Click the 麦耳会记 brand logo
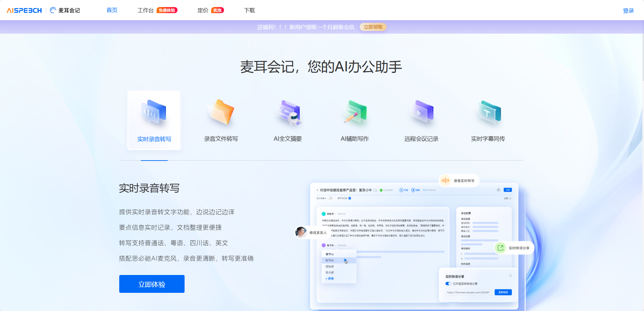Image resolution: width=644 pixels, height=311 pixels. [x=65, y=10]
